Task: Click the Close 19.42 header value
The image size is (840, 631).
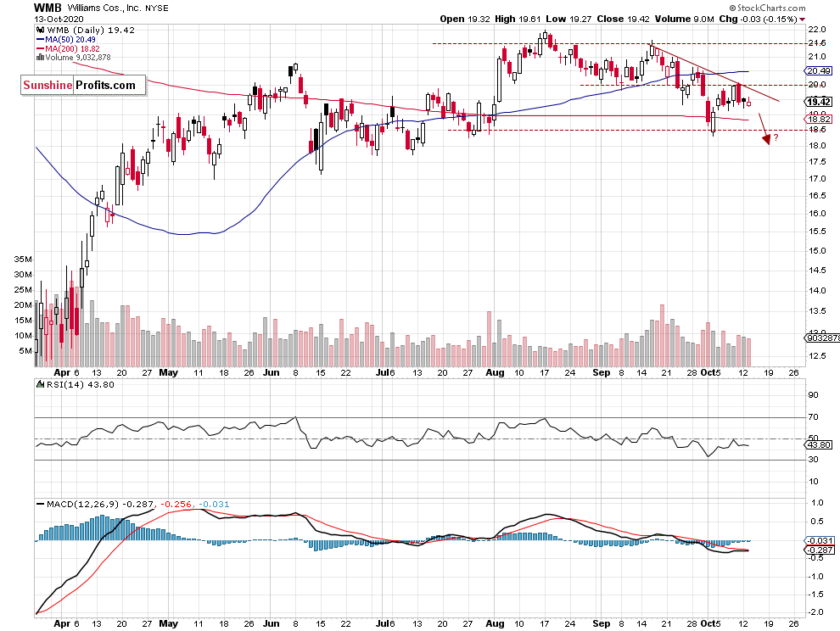Action: click(623, 19)
